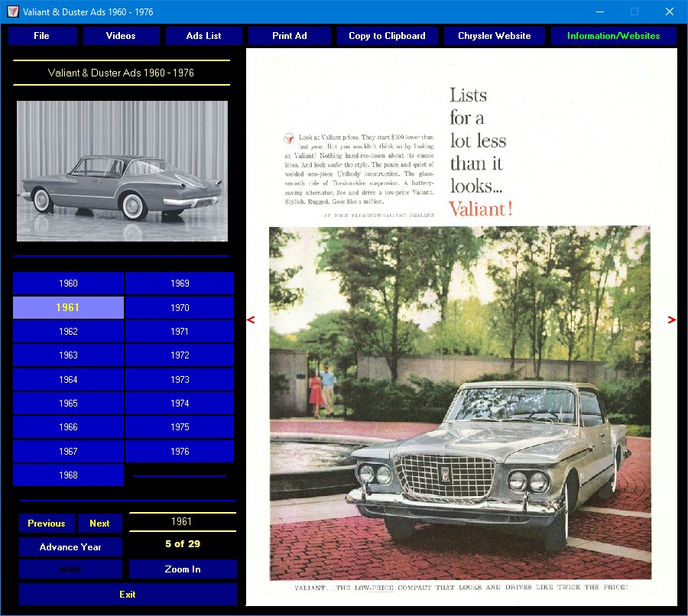Click the Exit button
Screen dimensions: 688x616
[128, 595]
